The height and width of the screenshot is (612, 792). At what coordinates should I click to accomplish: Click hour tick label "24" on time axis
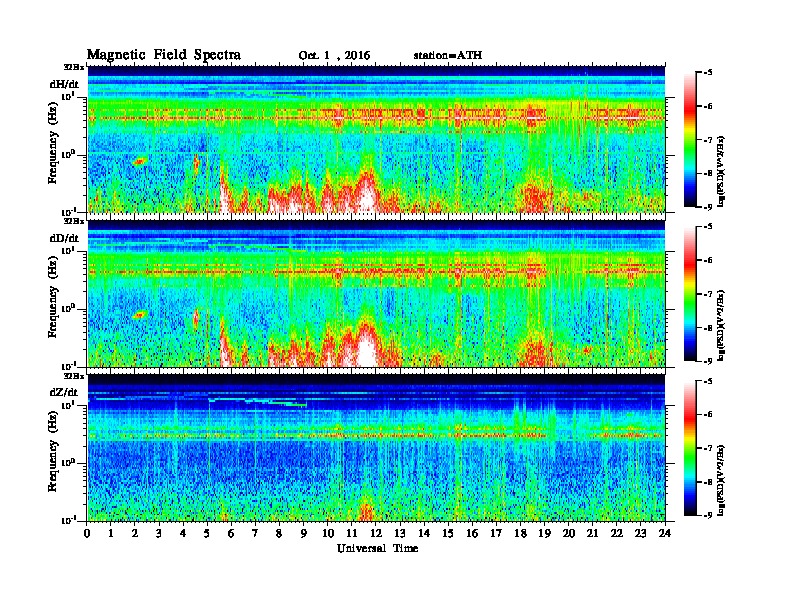tap(665, 534)
